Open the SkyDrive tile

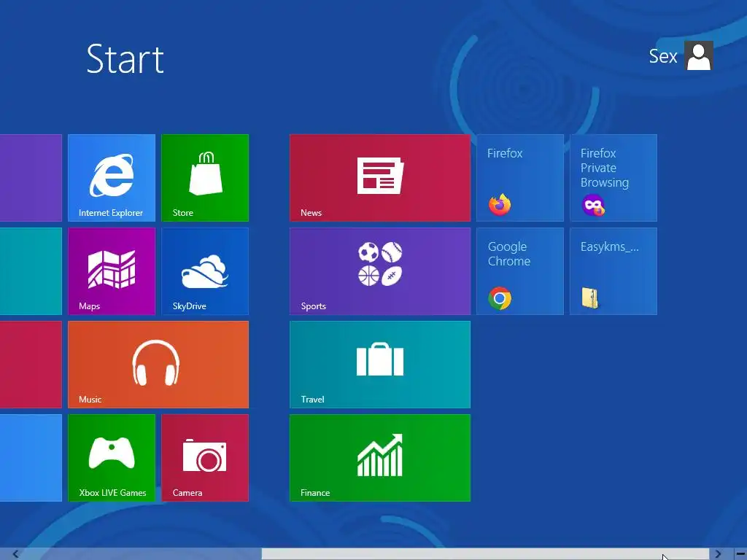[x=205, y=271]
